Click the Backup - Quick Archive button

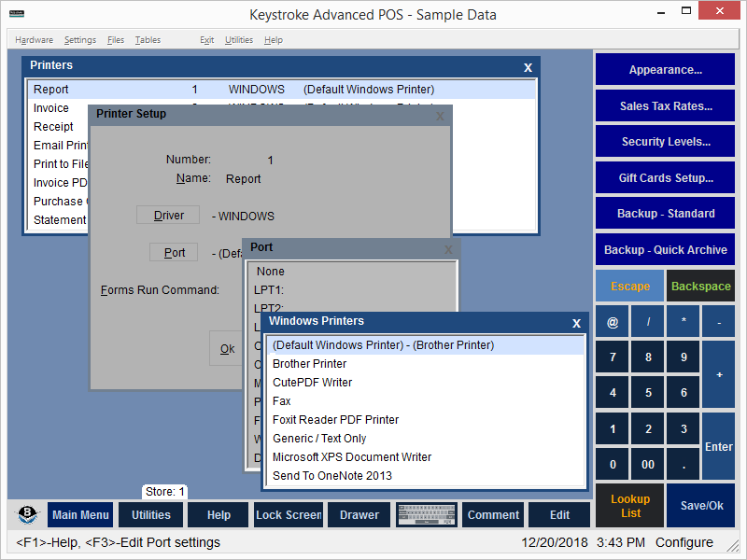(665, 250)
